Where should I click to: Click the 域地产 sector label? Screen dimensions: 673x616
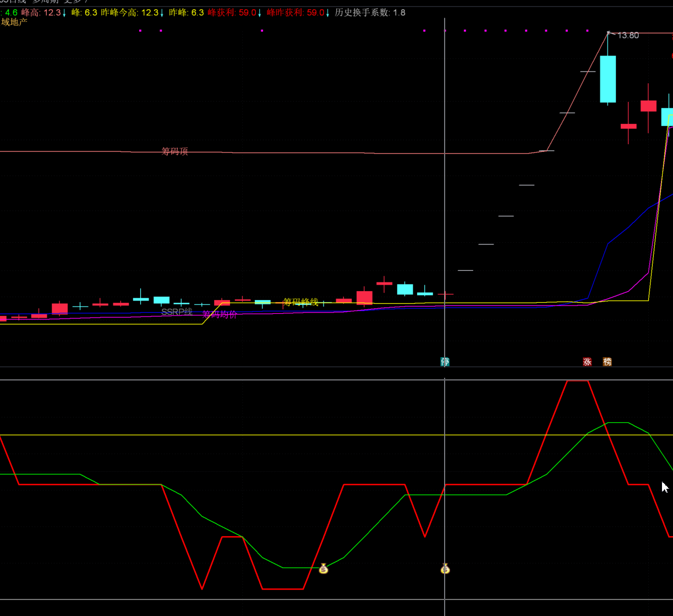point(14,22)
